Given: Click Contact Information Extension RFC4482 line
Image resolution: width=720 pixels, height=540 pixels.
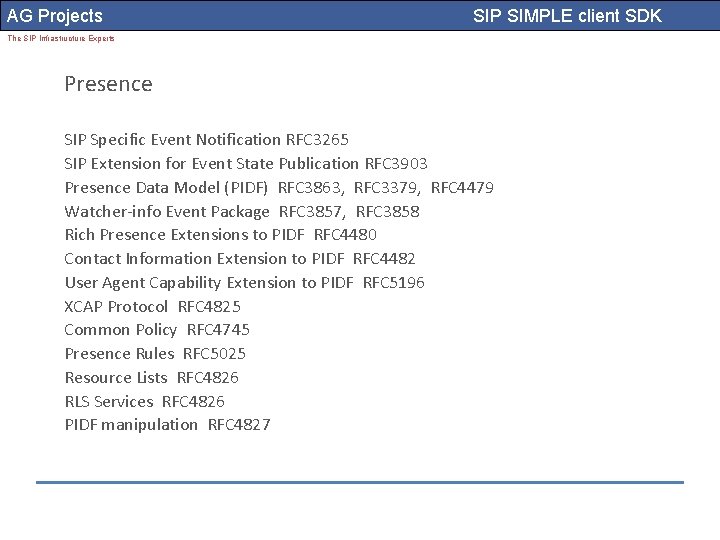Looking at the screenshot, I should pyautogui.click(x=239, y=258).
